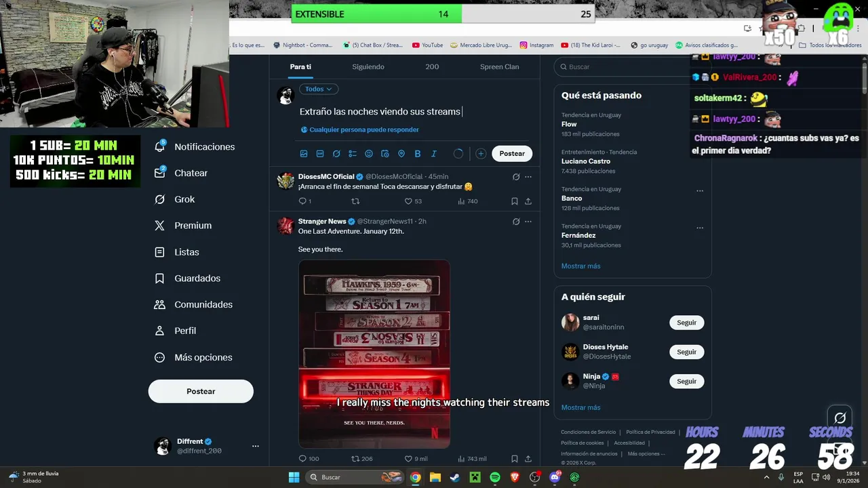Open Discord from the taskbar
868x488 pixels.
tap(555, 477)
